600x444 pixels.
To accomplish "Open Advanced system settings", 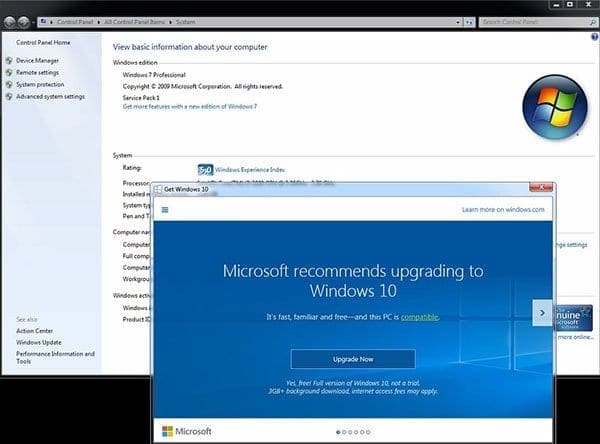I will point(50,97).
